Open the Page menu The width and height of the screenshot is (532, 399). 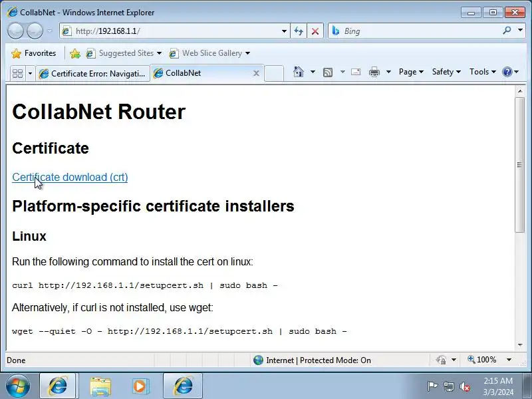click(411, 72)
